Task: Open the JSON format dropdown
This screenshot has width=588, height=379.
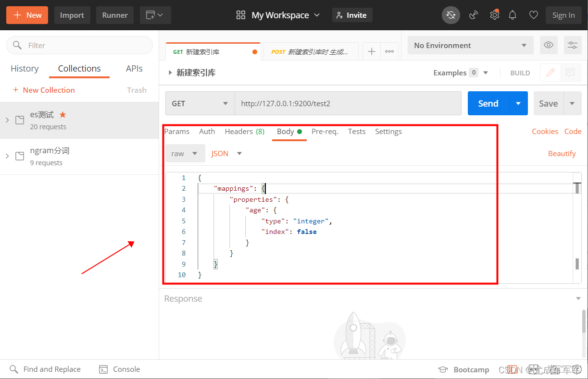Action: click(x=226, y=153)
